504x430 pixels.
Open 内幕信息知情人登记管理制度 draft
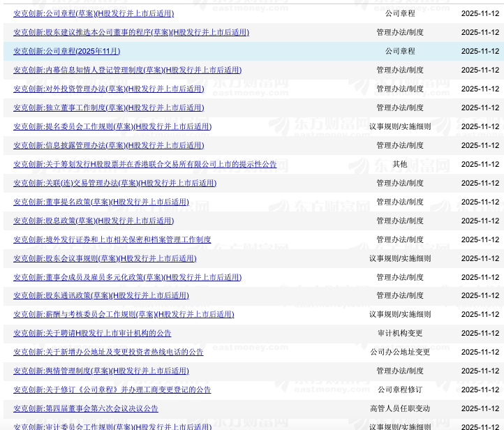(127, 70)
